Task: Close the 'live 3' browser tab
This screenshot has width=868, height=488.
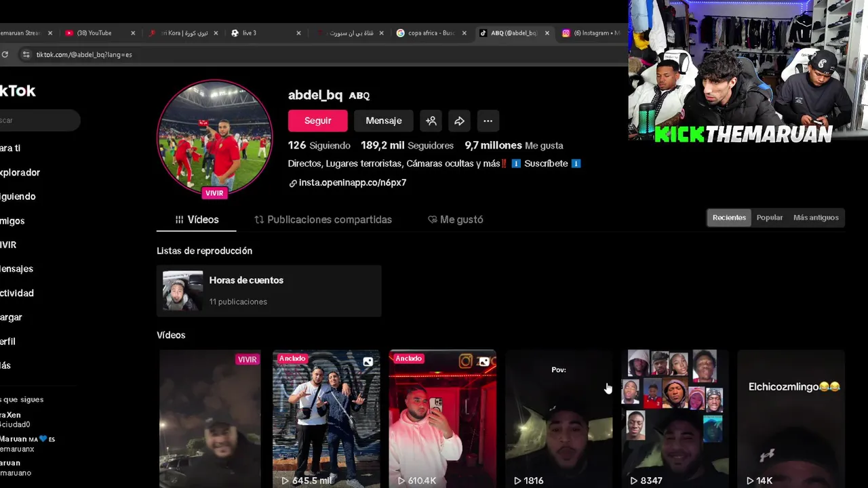Action: pyautogui.click(x=298, y=33)
